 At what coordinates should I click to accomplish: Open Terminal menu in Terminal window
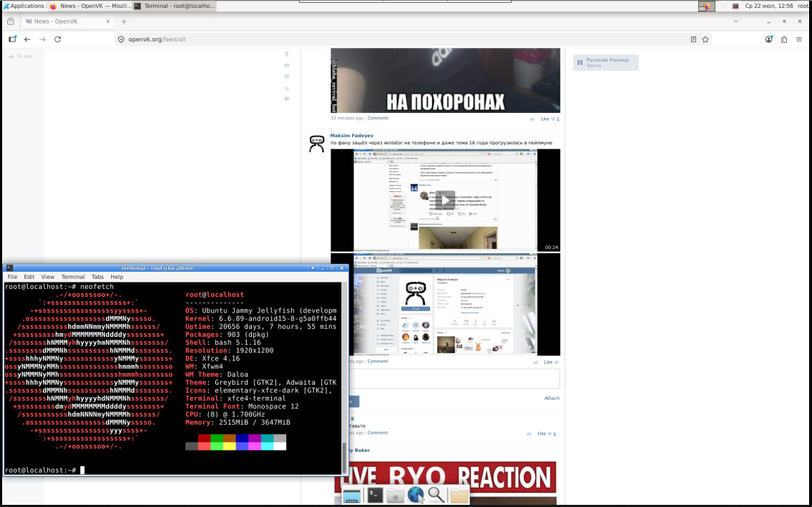point(73,277)
